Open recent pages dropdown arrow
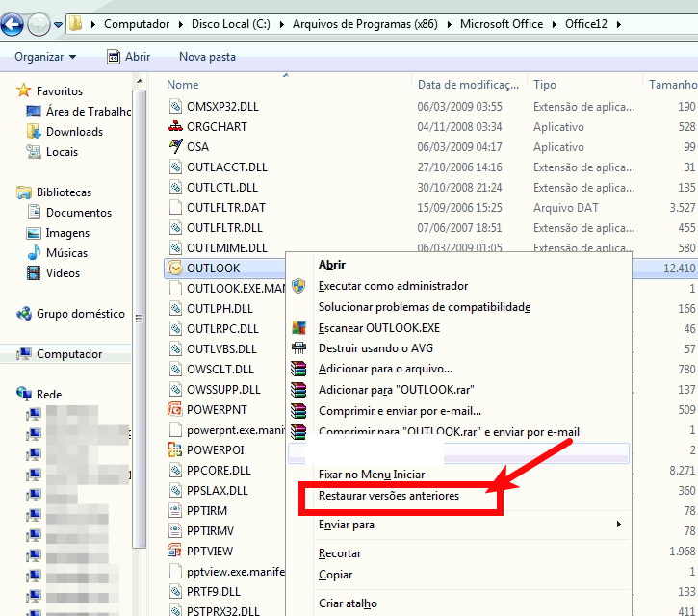This screenshot has width=698, height=616. point(59,24)
